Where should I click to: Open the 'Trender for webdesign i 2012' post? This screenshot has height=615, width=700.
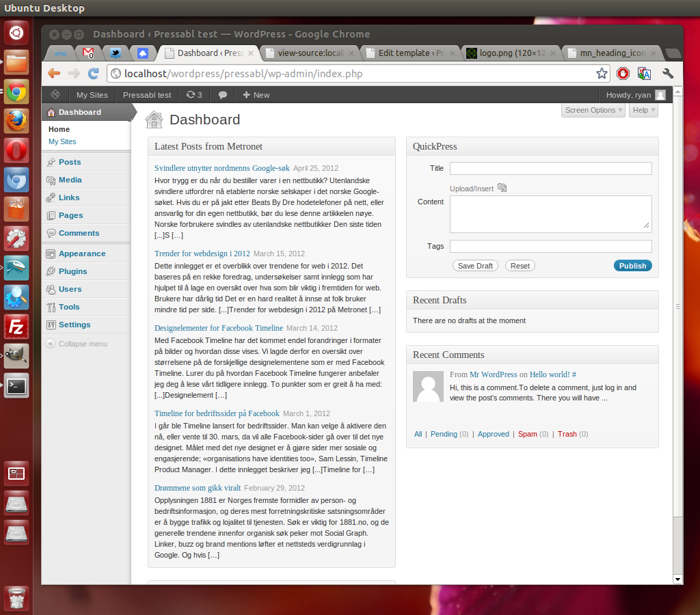[202, 254]
